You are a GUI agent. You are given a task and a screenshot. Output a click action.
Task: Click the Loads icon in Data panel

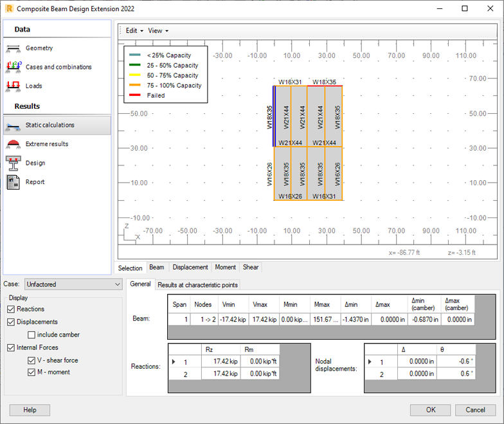(x=13, y=86)
